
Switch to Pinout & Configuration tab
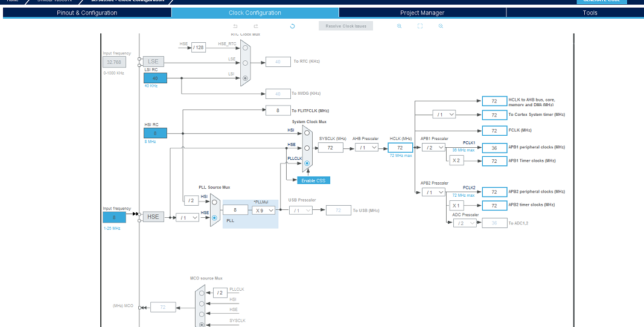pos(87,13)
